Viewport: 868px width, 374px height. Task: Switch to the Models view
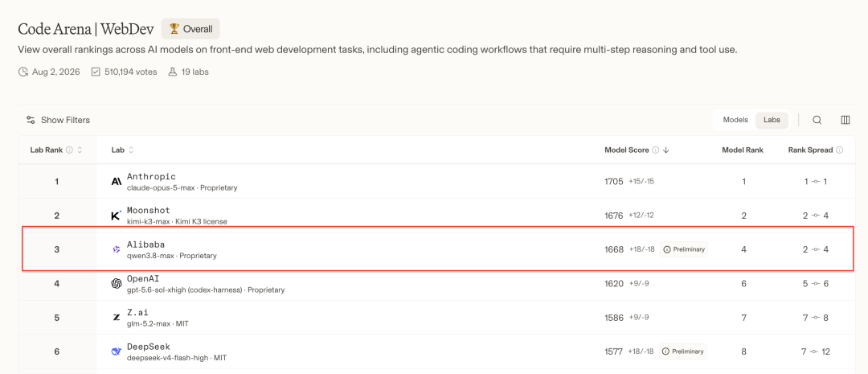(x=735, y=120)
